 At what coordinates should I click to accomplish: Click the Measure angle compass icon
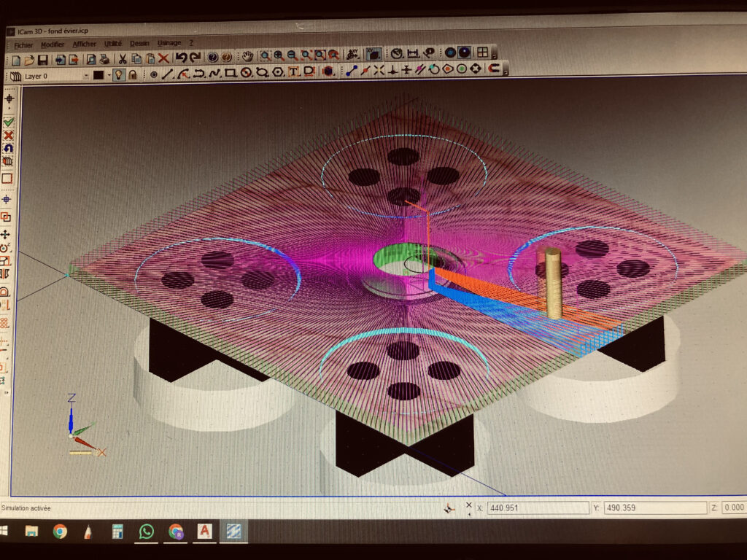point(397,53)
